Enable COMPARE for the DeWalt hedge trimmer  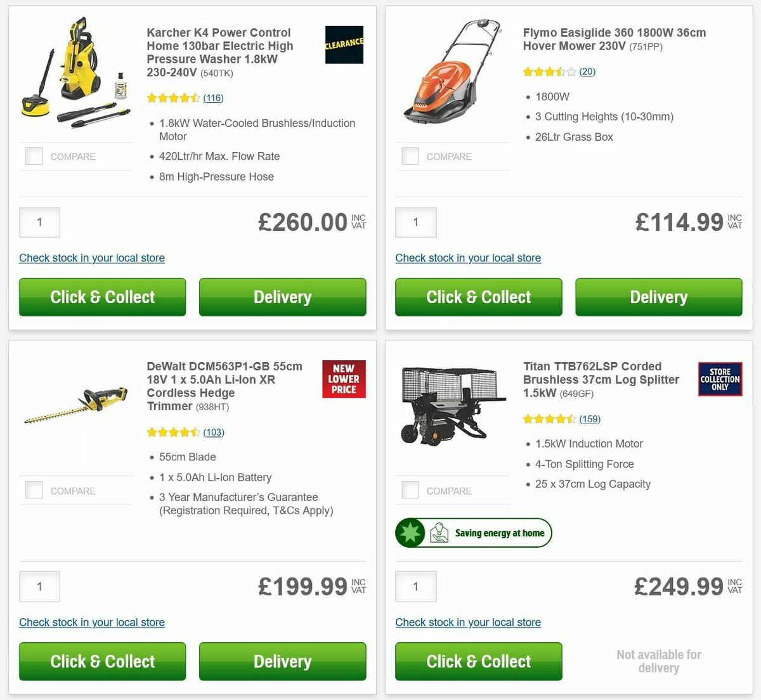tap(34, 489)
